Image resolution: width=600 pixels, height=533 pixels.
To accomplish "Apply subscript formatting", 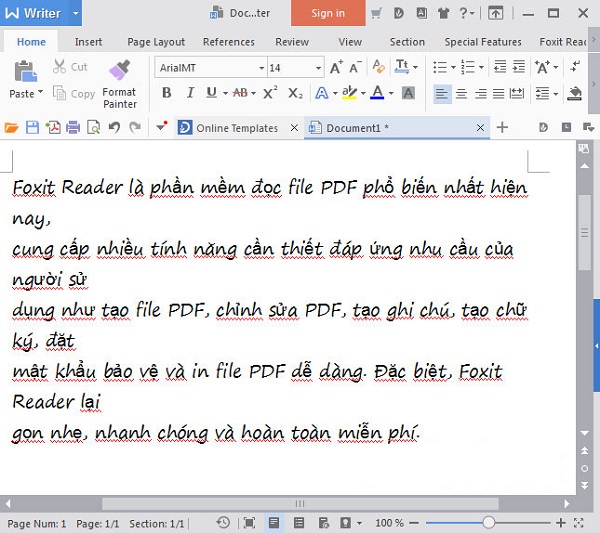I will (295, 93).
